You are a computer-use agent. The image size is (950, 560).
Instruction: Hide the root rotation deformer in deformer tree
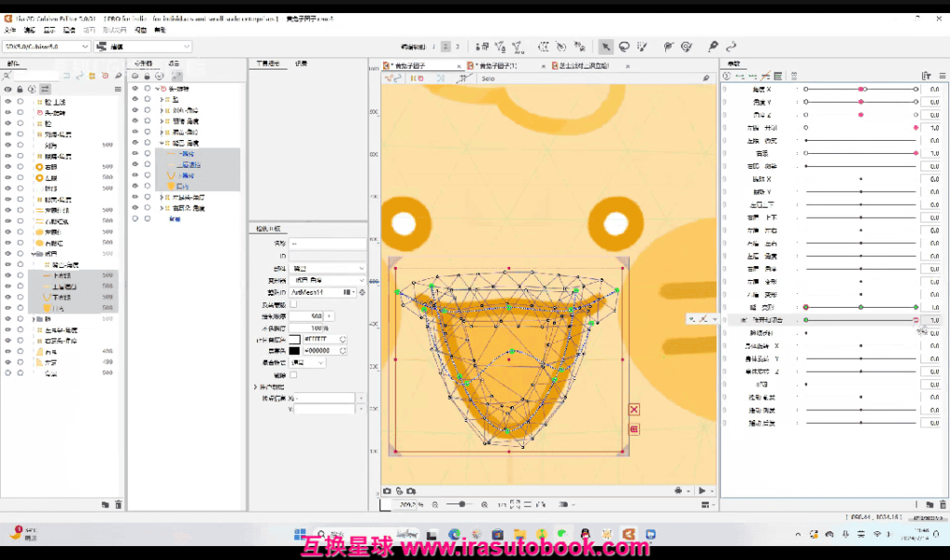(135, 88)
